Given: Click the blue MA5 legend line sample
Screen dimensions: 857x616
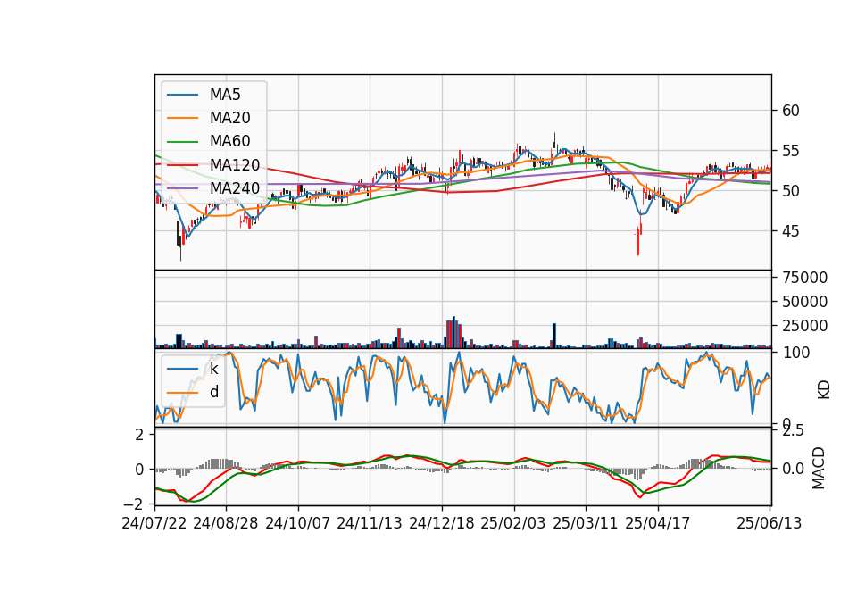Looking at the screenshot, I should point(182,95).
